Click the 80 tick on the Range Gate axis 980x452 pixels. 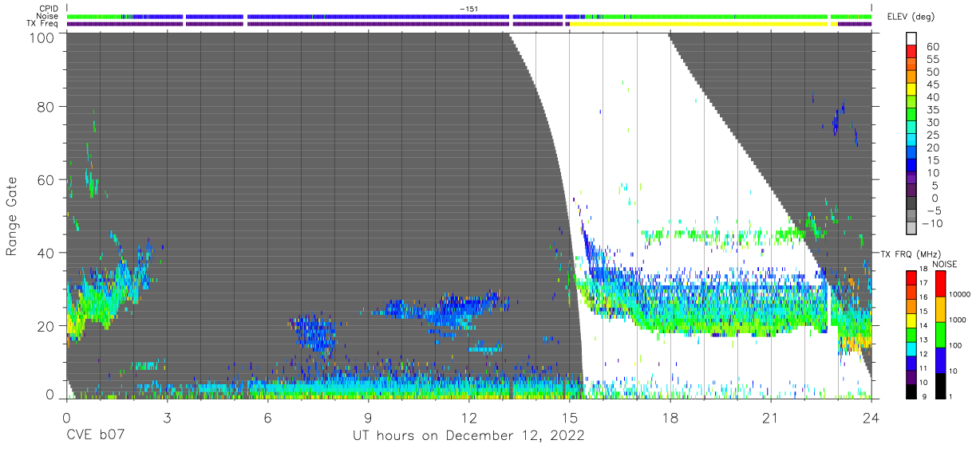point(47,107)
